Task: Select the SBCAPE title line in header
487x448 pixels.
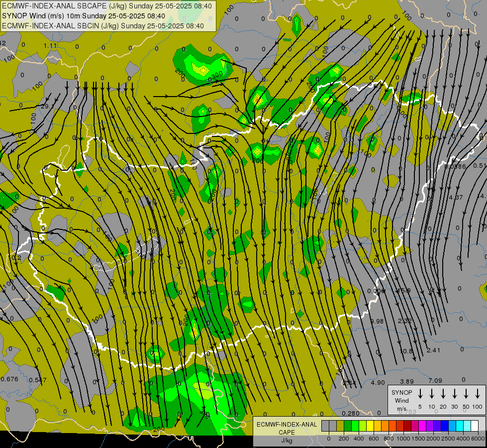Action: (107, 6)
